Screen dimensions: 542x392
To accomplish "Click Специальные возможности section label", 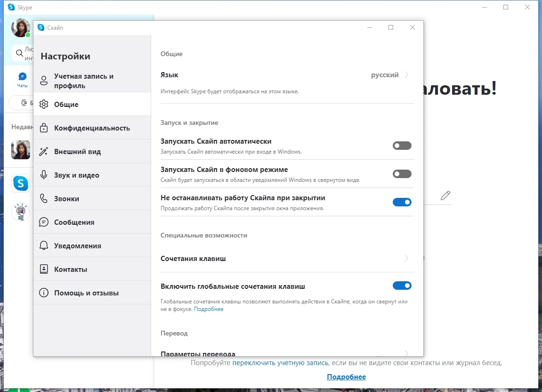I will point(203,235).
